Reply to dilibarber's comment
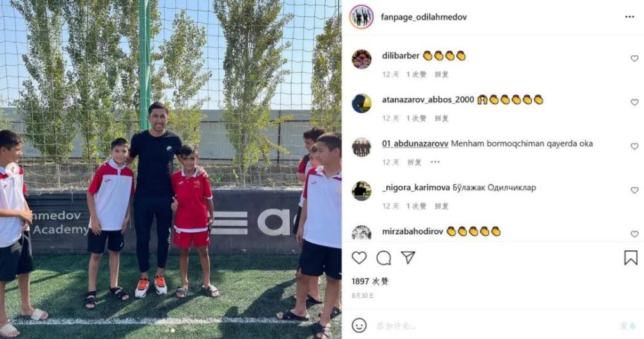644x339 pixels. click(x=442, y=75)
